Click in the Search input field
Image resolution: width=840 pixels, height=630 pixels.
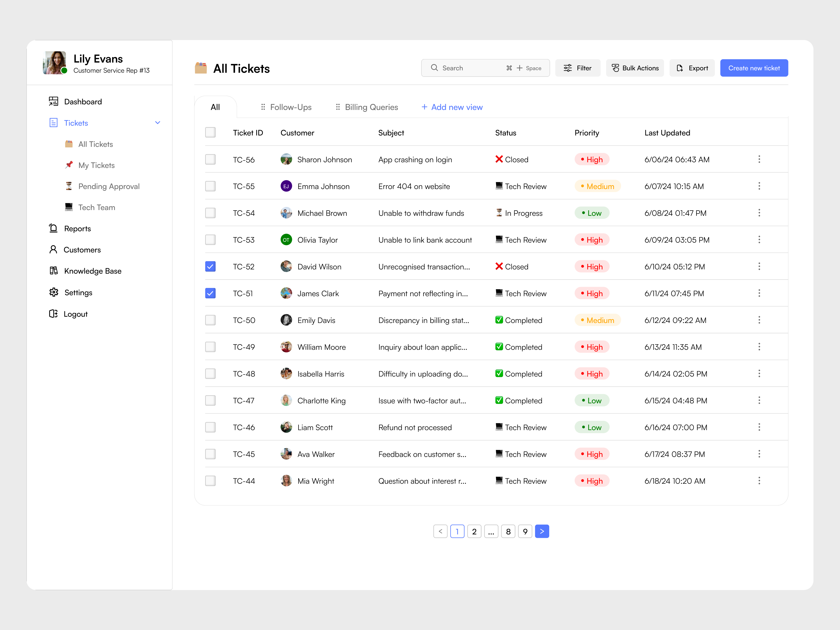coord(485,68)
